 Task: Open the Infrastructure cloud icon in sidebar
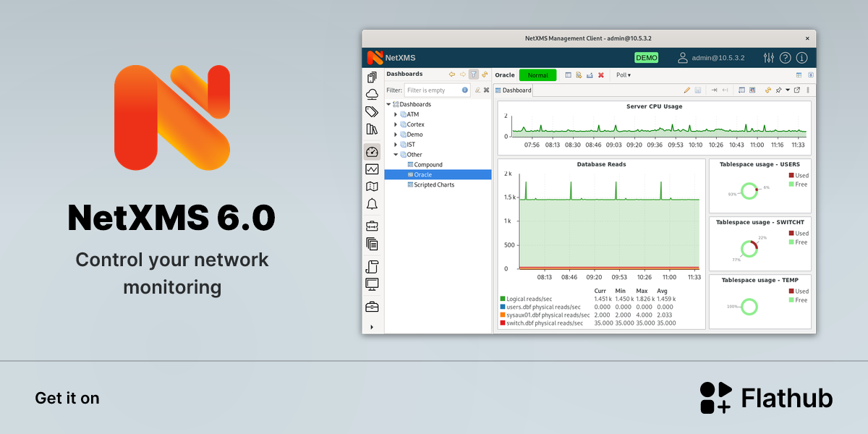[x=373, y=94]
